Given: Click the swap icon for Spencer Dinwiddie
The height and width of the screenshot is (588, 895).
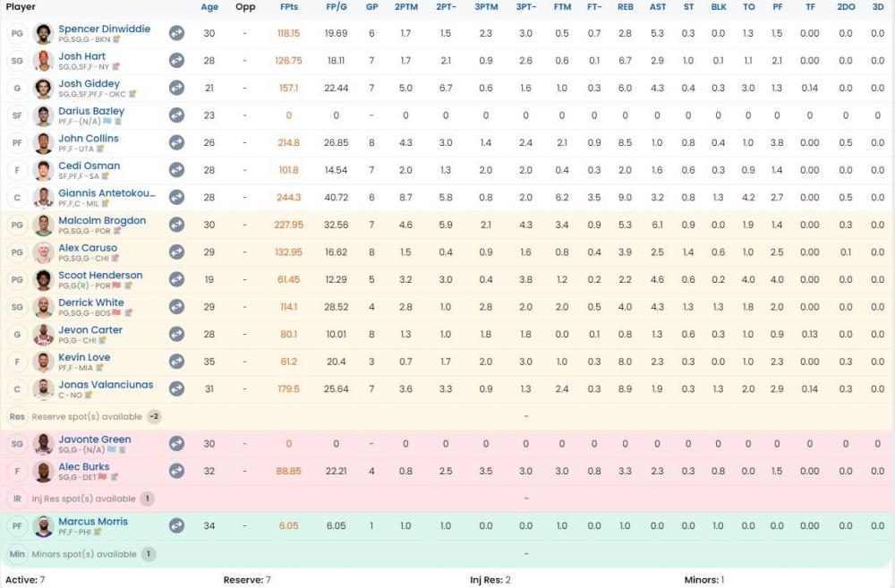Looking at the screenshot, I should [176, 34].
